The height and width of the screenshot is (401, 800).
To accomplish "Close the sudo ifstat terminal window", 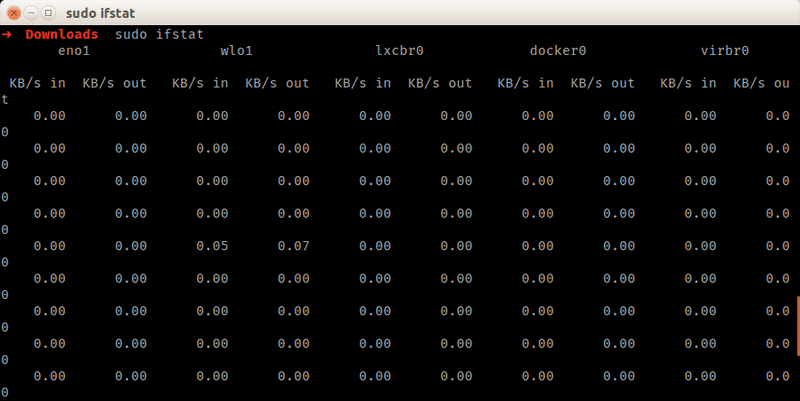I will (13, 13).
